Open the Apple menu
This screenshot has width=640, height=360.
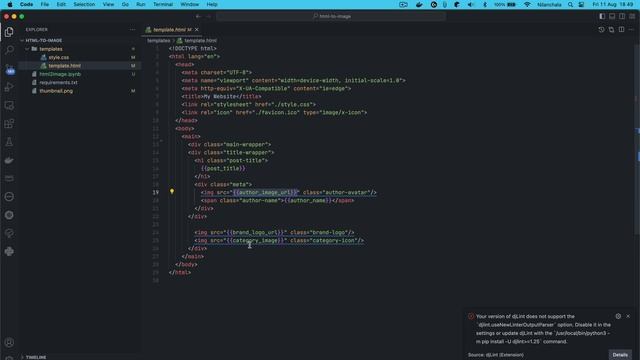point(10,4)
